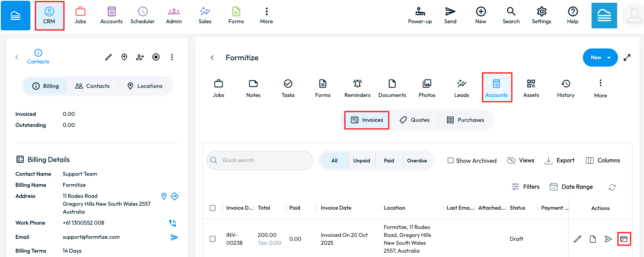Open the Leads section
The image size is (644, 257).
pos(462,88)
